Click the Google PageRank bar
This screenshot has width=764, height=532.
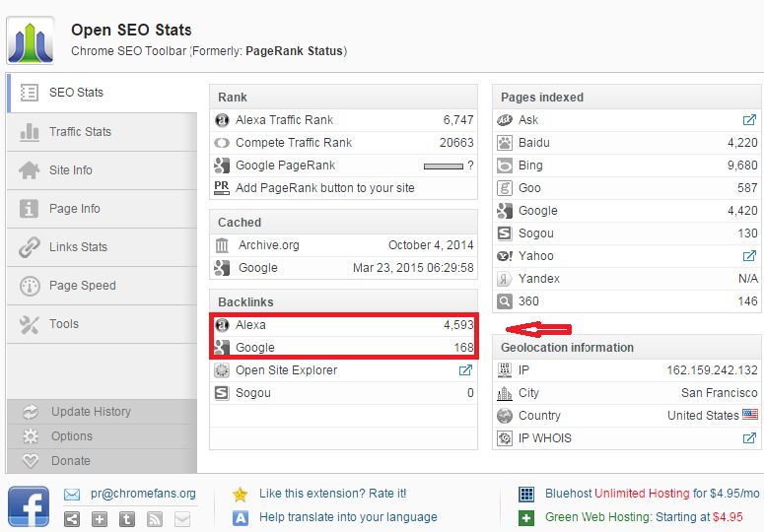(443, 166)
